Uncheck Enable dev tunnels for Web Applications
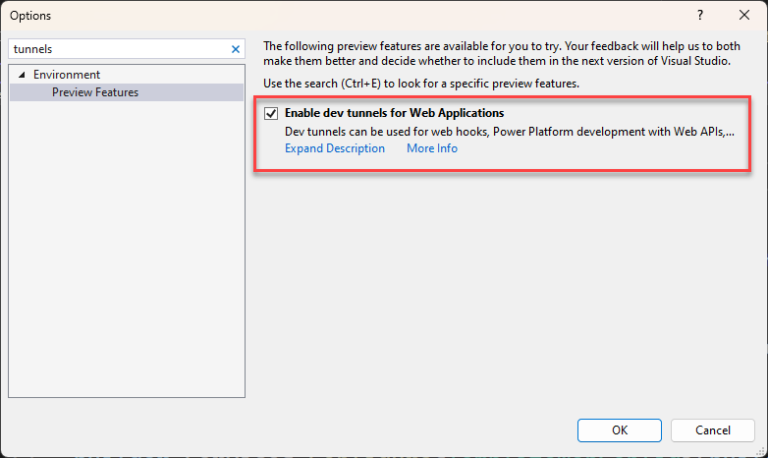The height and width of the screenshot is (458, 768). pyautogui.click(x=271, y=113)
